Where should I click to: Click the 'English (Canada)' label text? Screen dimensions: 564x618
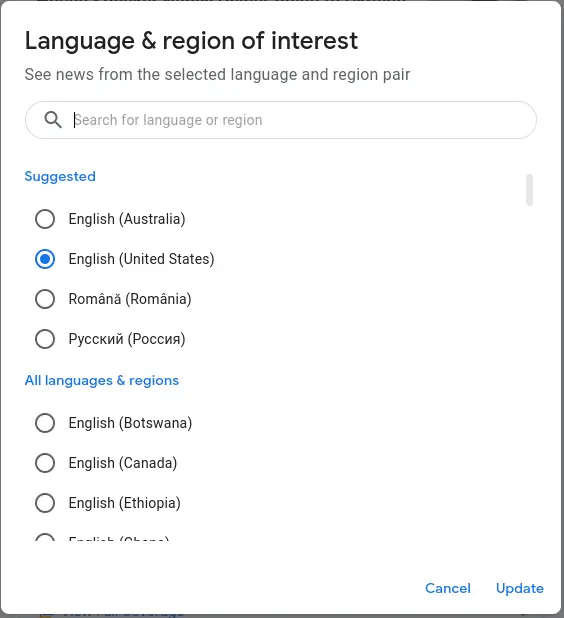(x=123, y=463)
